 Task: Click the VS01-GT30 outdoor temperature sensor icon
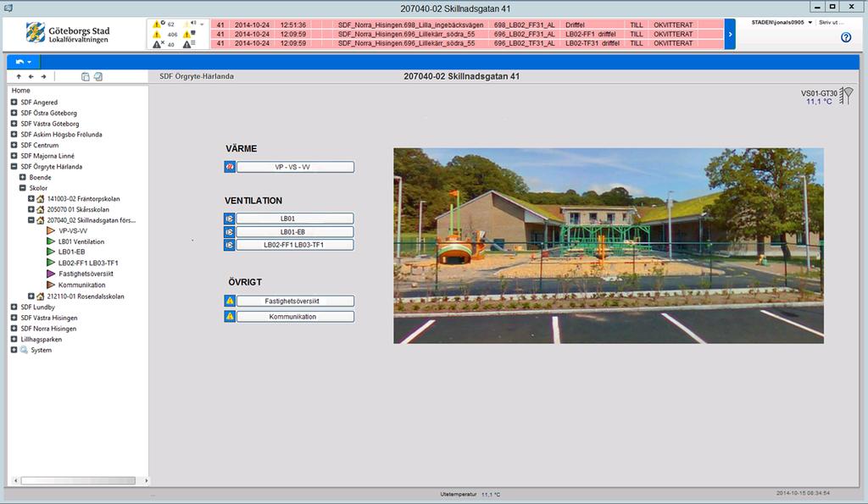pyautogui.click(x=846, y=95)
